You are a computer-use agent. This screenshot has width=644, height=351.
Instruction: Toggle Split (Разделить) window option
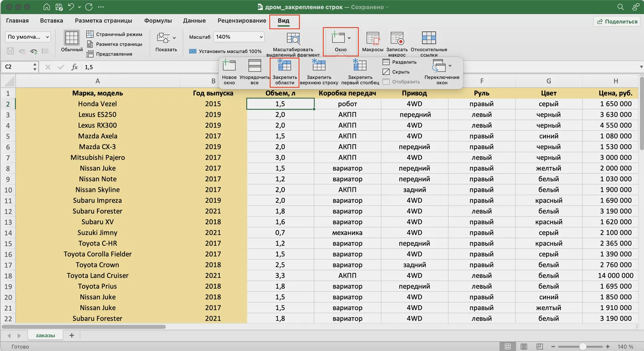tap(399, 62)
